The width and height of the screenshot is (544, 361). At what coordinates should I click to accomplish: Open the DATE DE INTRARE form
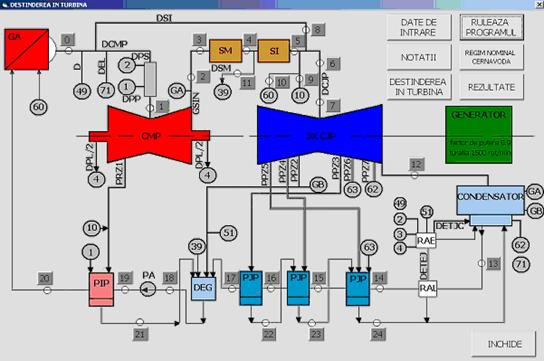(419, 27)
